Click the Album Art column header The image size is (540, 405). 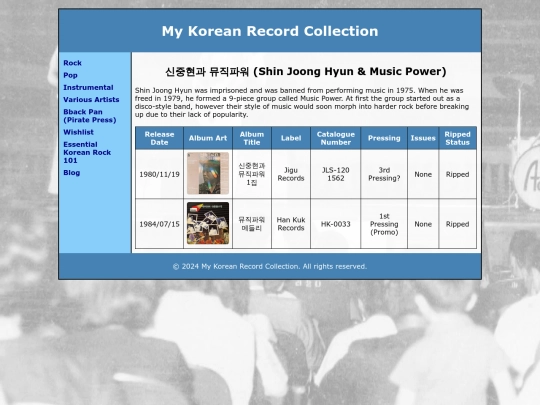[208, 138]
